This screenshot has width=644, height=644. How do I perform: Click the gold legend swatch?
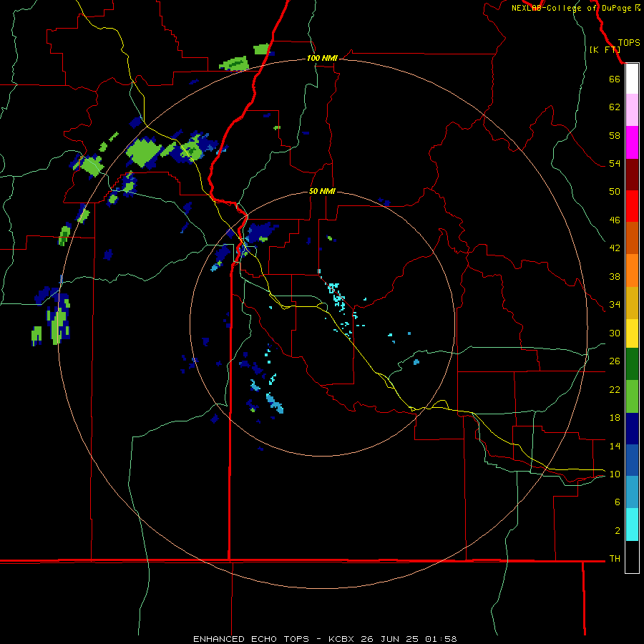click(632, 303)
